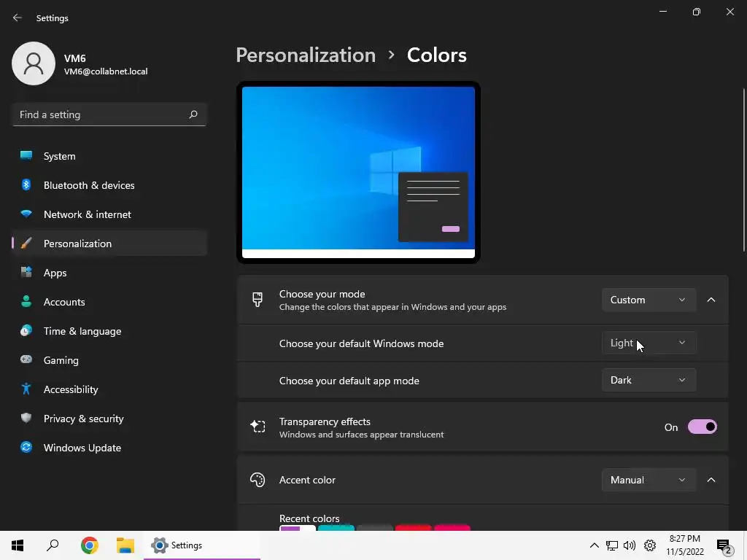Open the Accent color Manual dropdown

(x=649, y=480)
